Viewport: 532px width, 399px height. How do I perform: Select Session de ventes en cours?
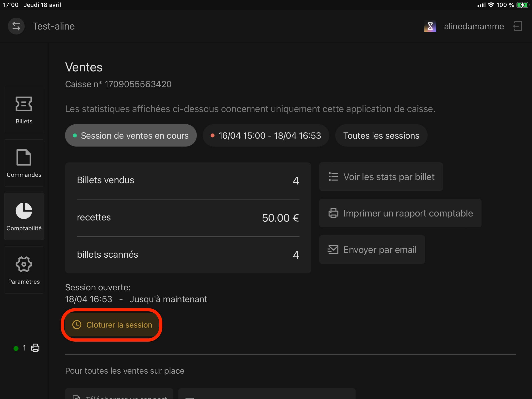(x=131, y=135)
